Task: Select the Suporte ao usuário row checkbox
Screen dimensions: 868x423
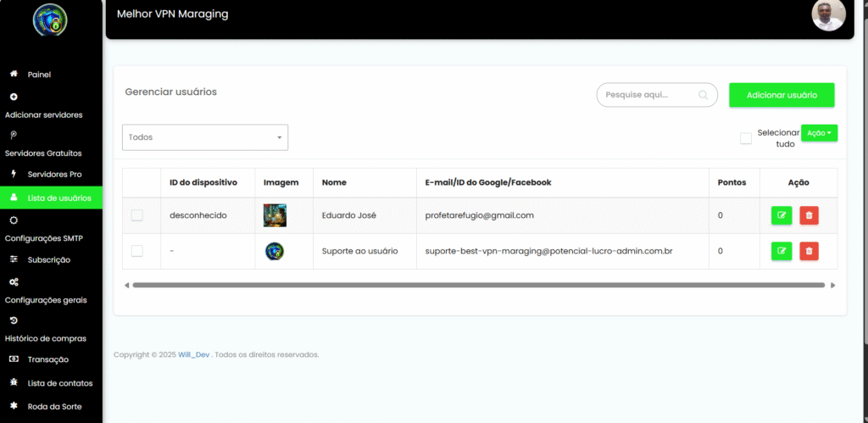Action: coord(137,251)
